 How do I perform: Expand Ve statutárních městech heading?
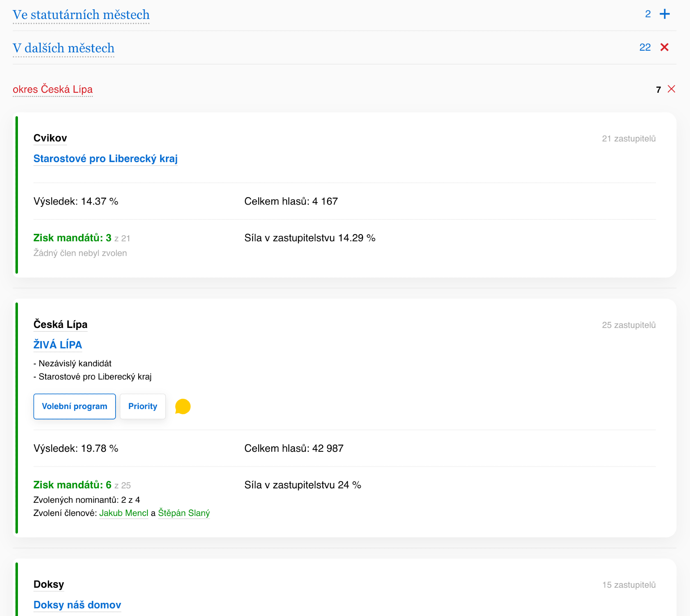coord(81,15)
